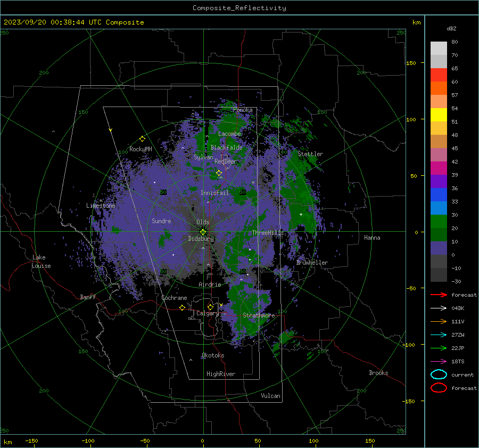
Task: Select the orange 60 dBZ color swatch
Action: coord(439,88)
